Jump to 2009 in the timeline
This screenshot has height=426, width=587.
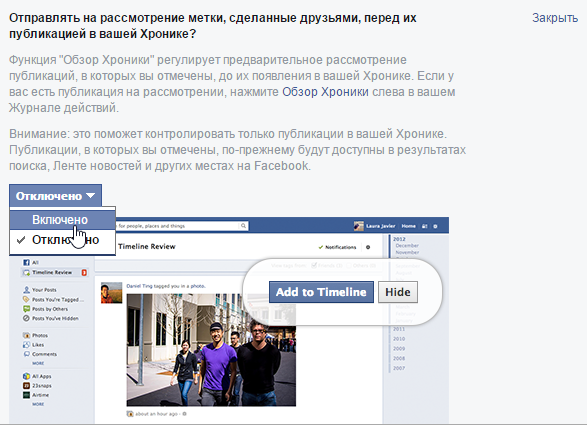(x=399, y=349)
